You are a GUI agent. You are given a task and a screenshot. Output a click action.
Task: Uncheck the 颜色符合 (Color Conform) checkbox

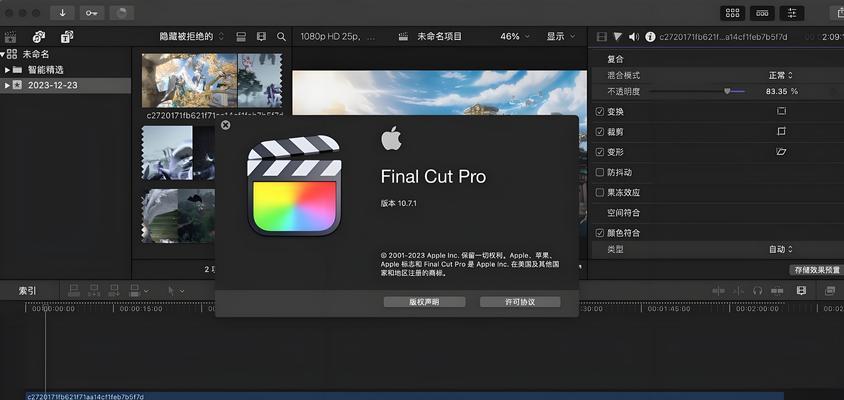coord(600,233)
